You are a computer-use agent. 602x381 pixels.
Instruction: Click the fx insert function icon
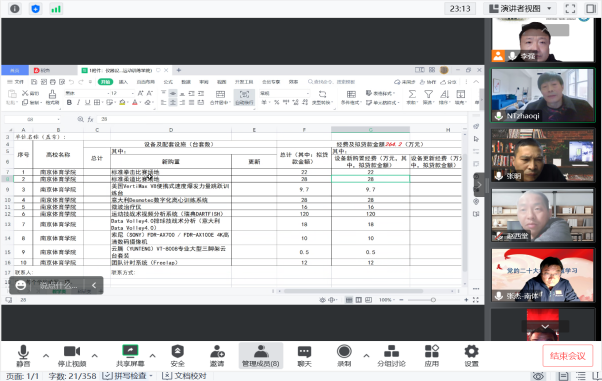coord(91,119)
